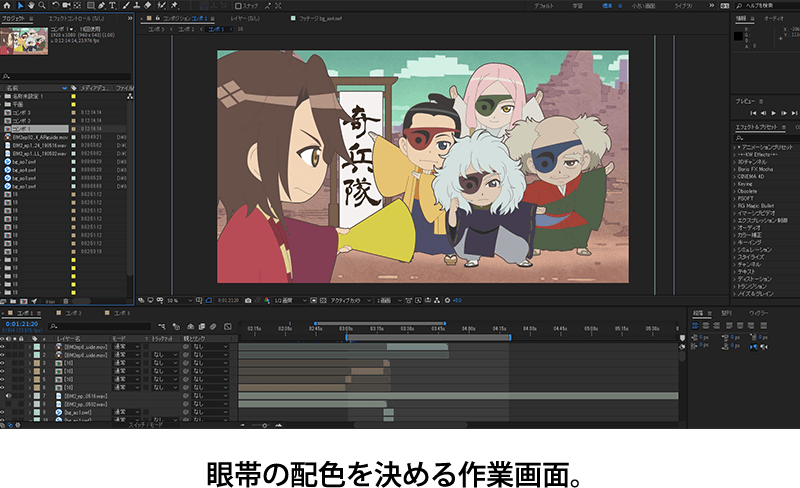Click the frame blending icon in timeline
The height and width of the screenshot is (488, 800).
pyautogui.click(x=202, y=326)
